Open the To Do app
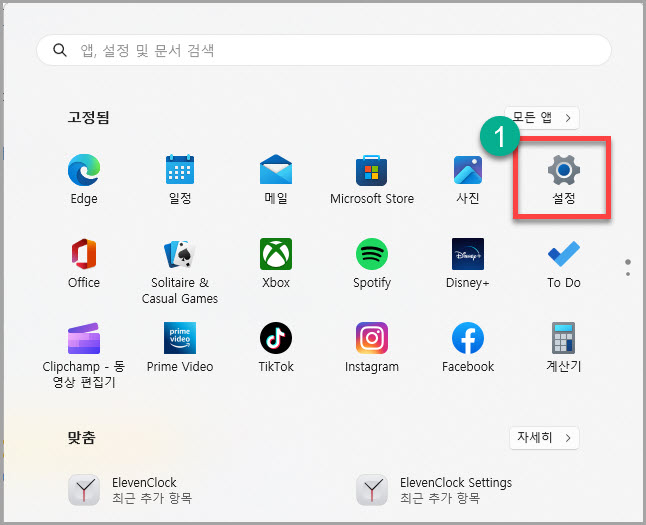This screenshot has width=646, height=525. click(564, 263)
